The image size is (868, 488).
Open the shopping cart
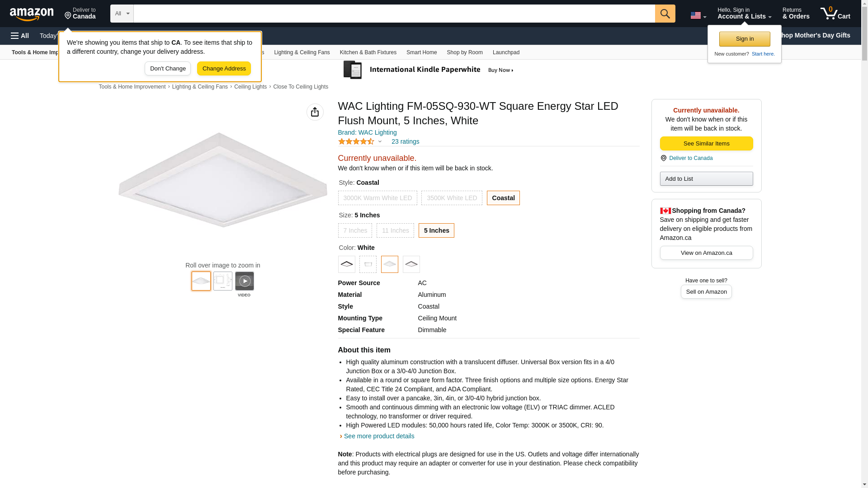835,14
